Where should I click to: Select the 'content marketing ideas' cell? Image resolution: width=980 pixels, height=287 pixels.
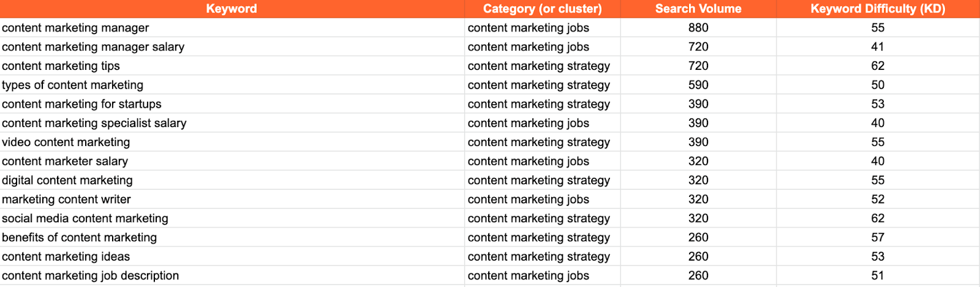pos(232,256)
